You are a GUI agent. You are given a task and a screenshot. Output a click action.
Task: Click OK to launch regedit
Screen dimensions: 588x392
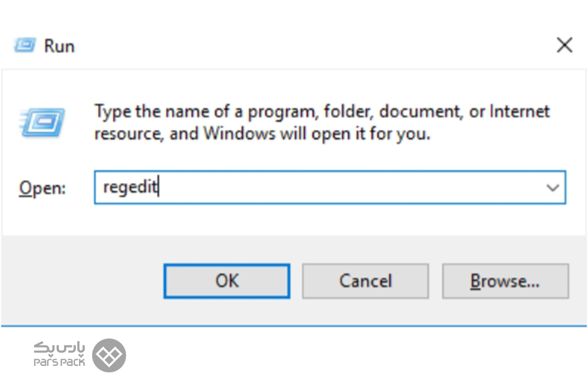(x=227, y=281)
